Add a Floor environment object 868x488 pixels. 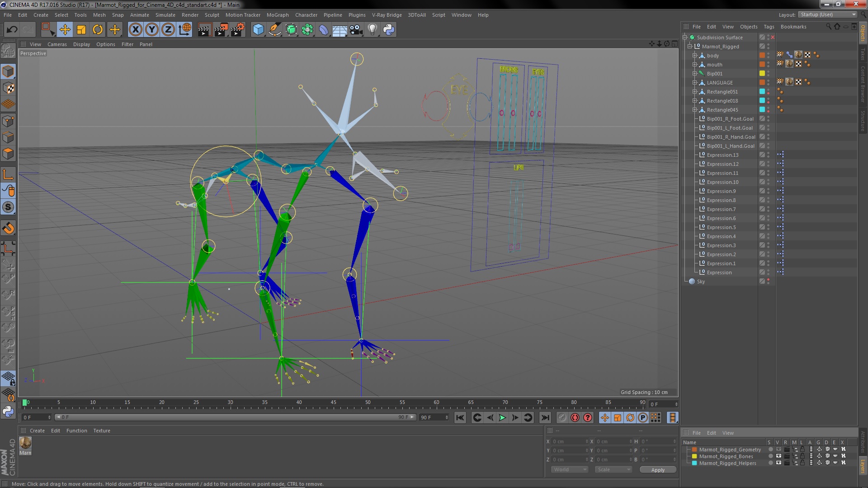[340, 30]
